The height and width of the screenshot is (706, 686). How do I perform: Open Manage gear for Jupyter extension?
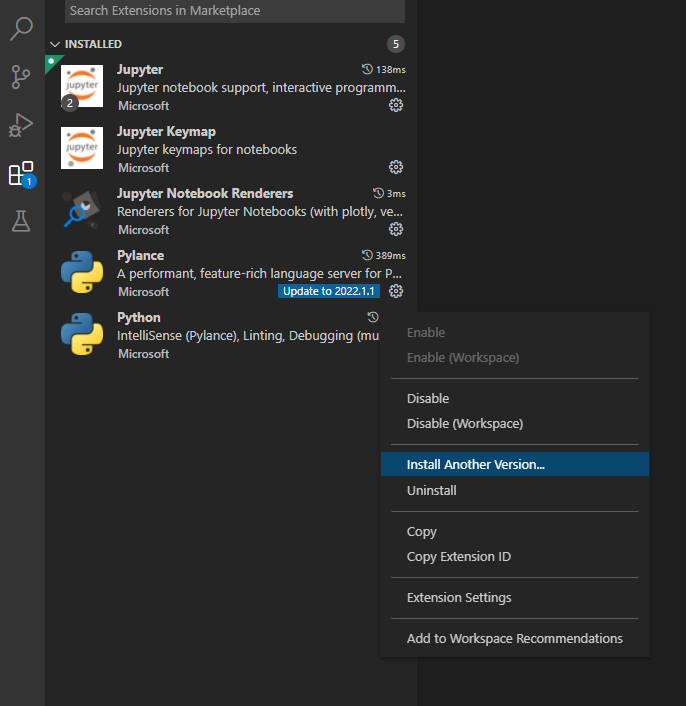(x=396, y=105)
